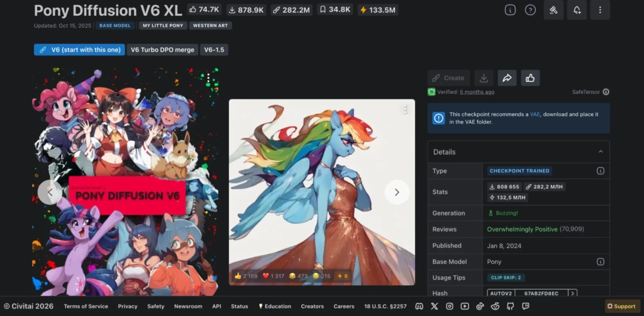Click the gavel icon in header

553,10
